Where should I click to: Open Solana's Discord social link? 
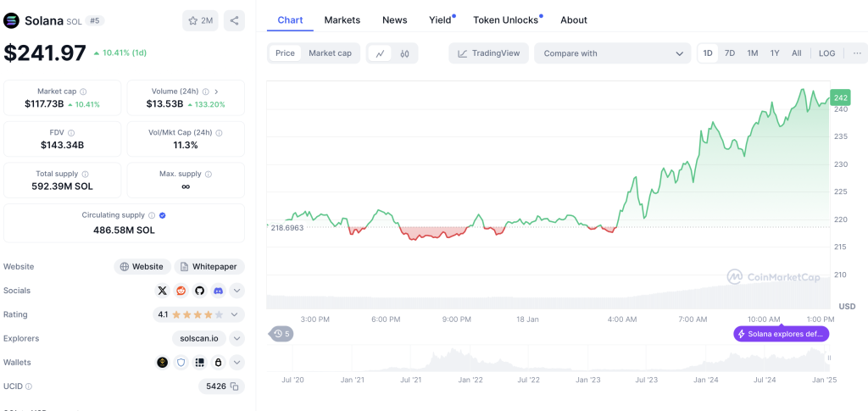click(x=219, y=291)
